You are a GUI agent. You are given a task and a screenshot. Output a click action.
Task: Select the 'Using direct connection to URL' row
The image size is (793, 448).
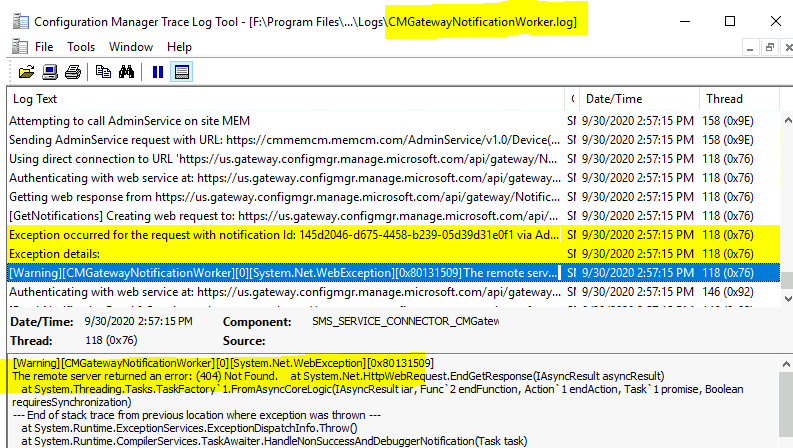point(393,159)
